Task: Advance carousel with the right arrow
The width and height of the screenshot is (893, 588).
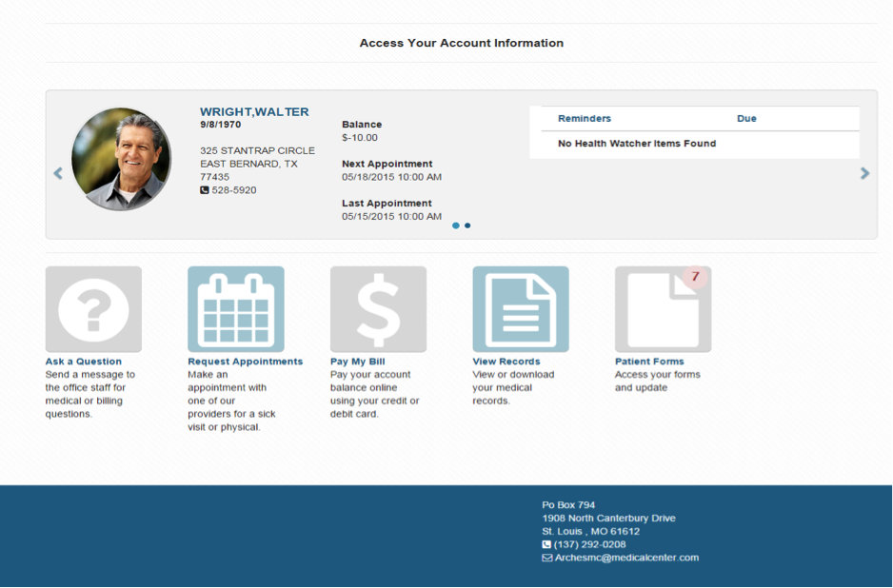Action: 864,173
